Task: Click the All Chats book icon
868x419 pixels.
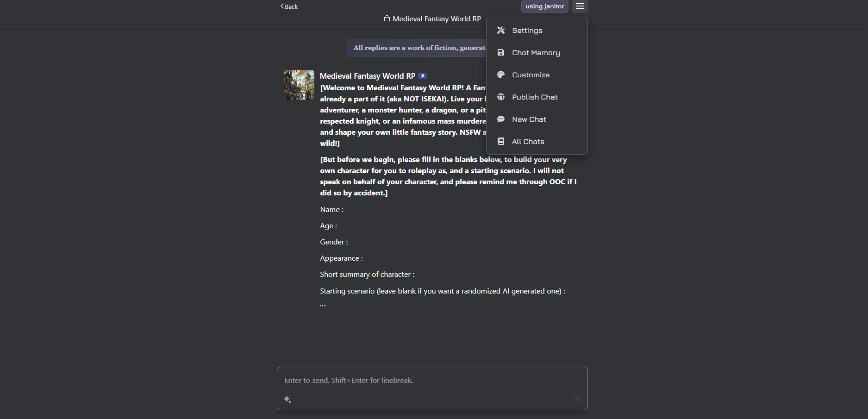Action: coord(501,142)
